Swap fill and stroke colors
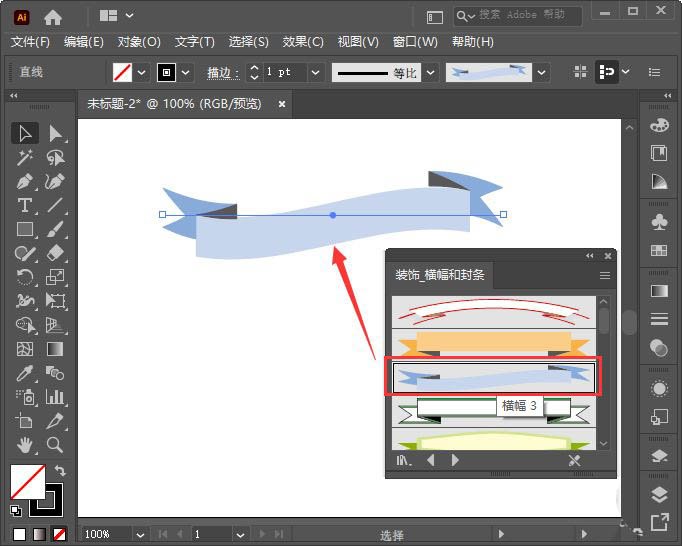This screenshot has width=682, height=546. click(60, 471)
